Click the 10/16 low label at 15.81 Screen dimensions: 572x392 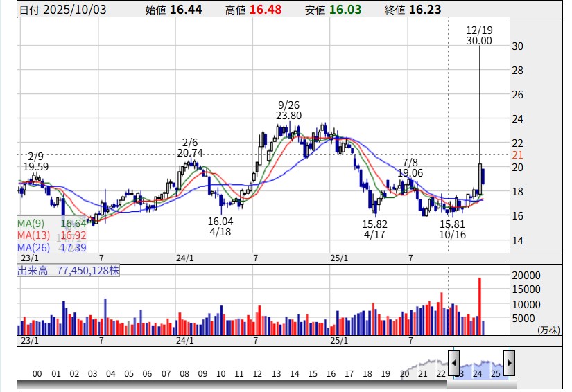click(452, 229)
